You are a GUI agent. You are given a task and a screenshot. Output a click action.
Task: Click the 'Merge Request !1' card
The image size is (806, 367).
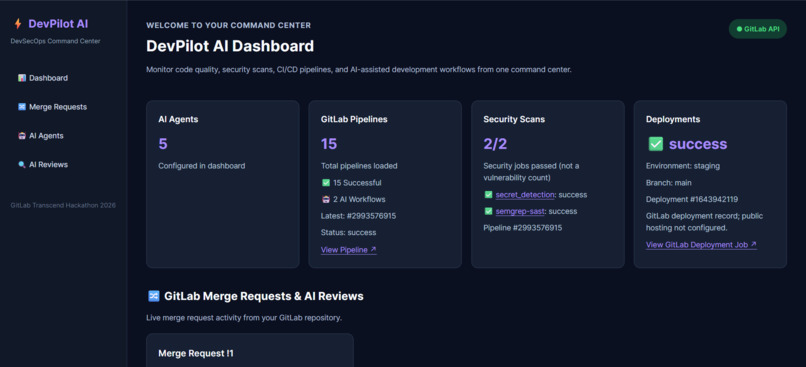point(250,351)
